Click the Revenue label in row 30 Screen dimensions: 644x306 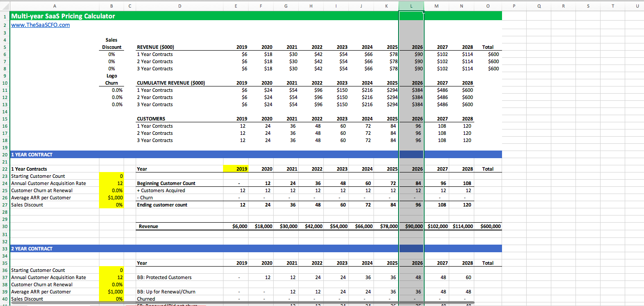point(148,226)
